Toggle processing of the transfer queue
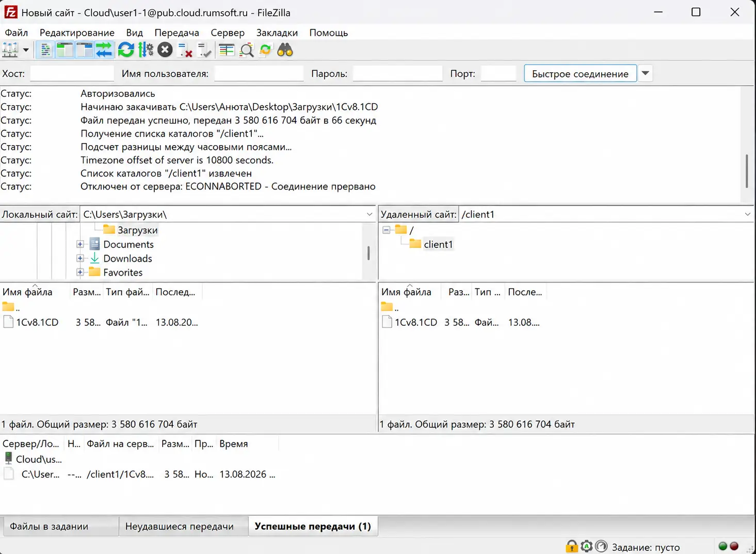This screenshot has height=554, width=756. tap(146, 50)
